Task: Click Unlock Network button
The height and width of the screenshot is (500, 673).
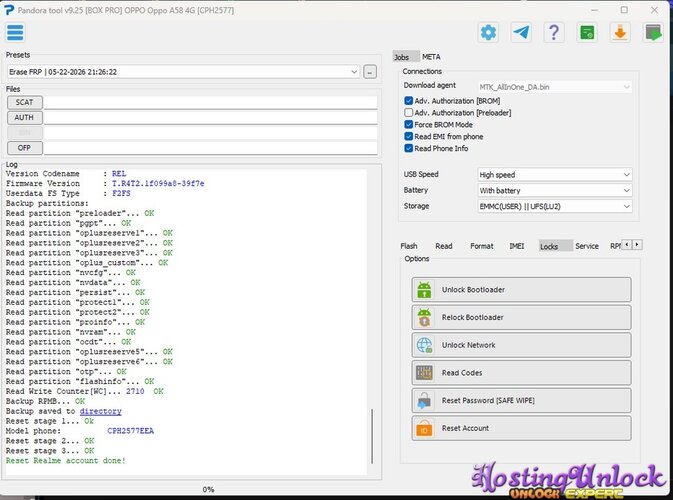Action: pos(521,345)
